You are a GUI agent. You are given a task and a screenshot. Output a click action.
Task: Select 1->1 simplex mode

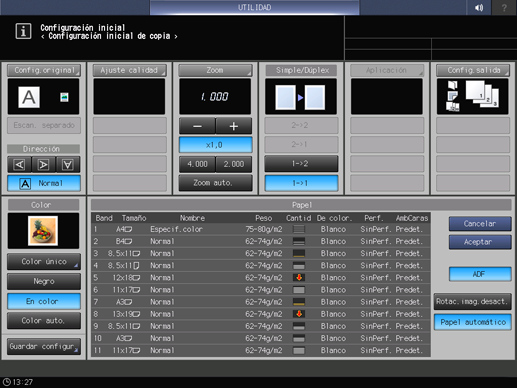point(301,183)
